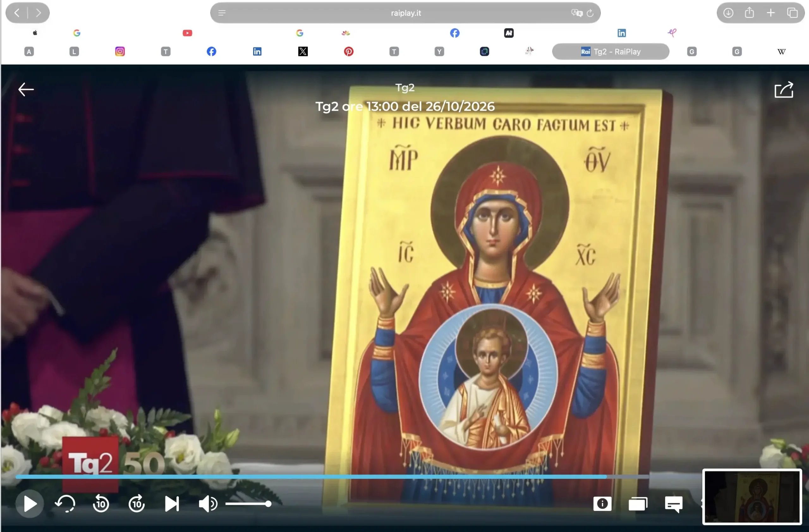Play the Tg2 video

(x=30, y=504)
